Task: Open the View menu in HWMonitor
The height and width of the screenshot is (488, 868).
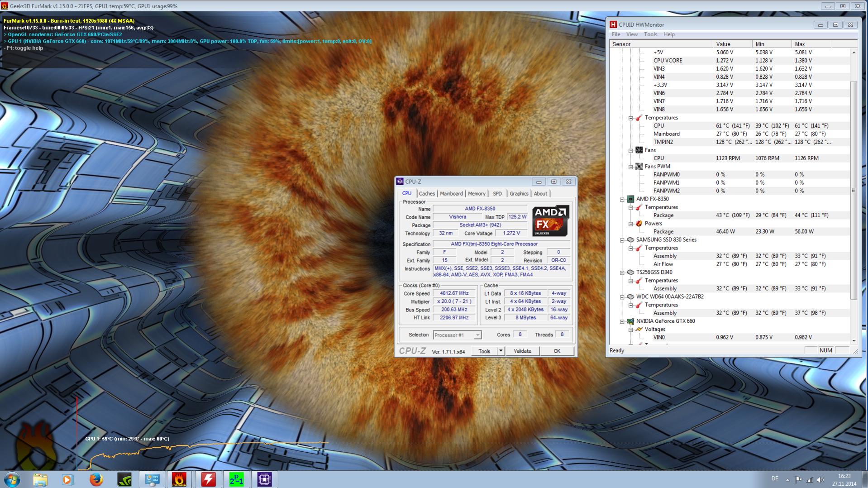Action: (x=632, y=34)
